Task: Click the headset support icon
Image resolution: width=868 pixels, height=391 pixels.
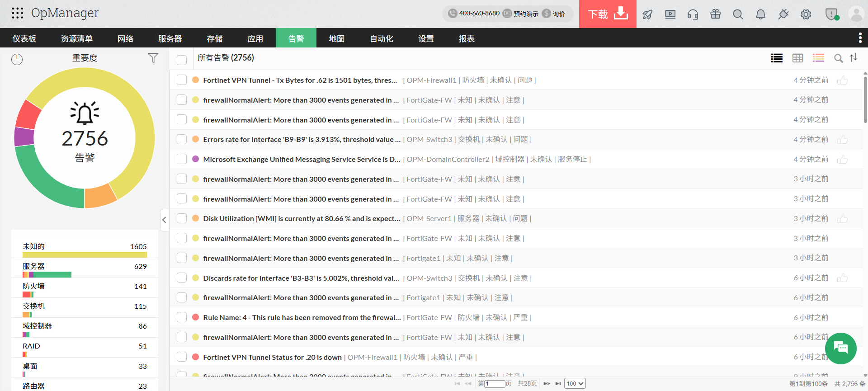Action: click(x=693, y=14)
